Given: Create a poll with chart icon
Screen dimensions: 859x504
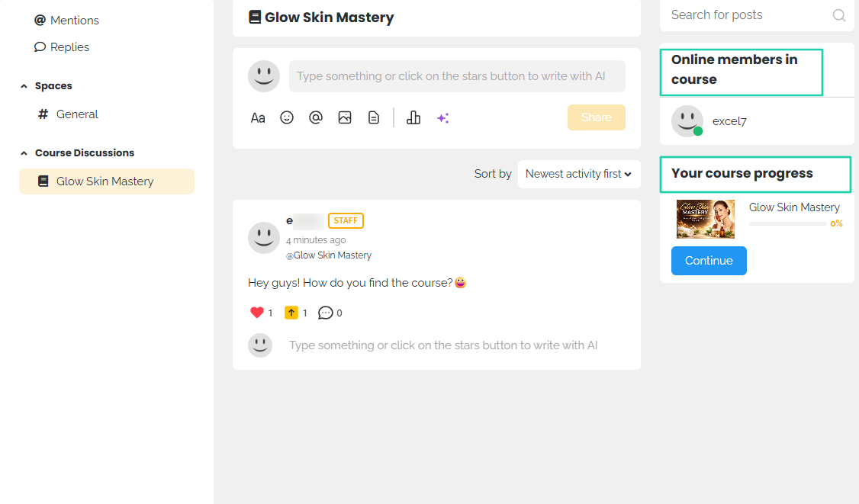Looking at the screenshot, I should [413, 117].
